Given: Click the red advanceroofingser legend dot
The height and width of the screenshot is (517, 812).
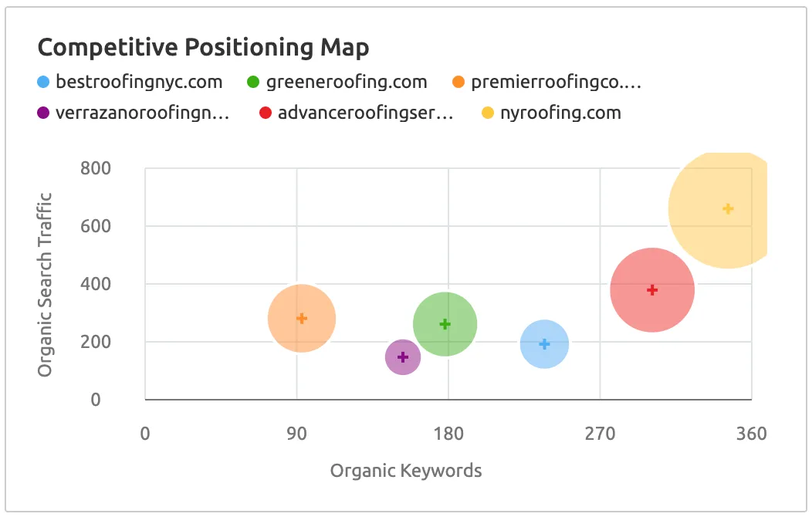Looking at the screenshot, I should tap(266, 113).
